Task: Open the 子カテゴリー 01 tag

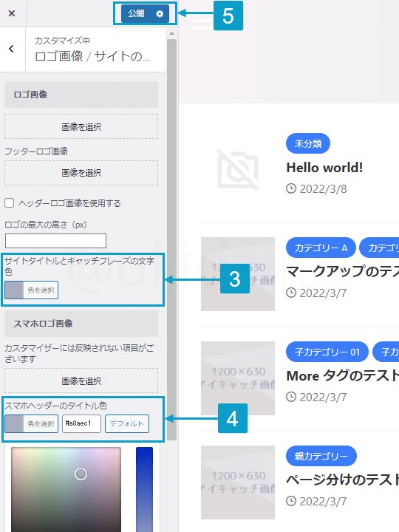Action: pos(327,352)
